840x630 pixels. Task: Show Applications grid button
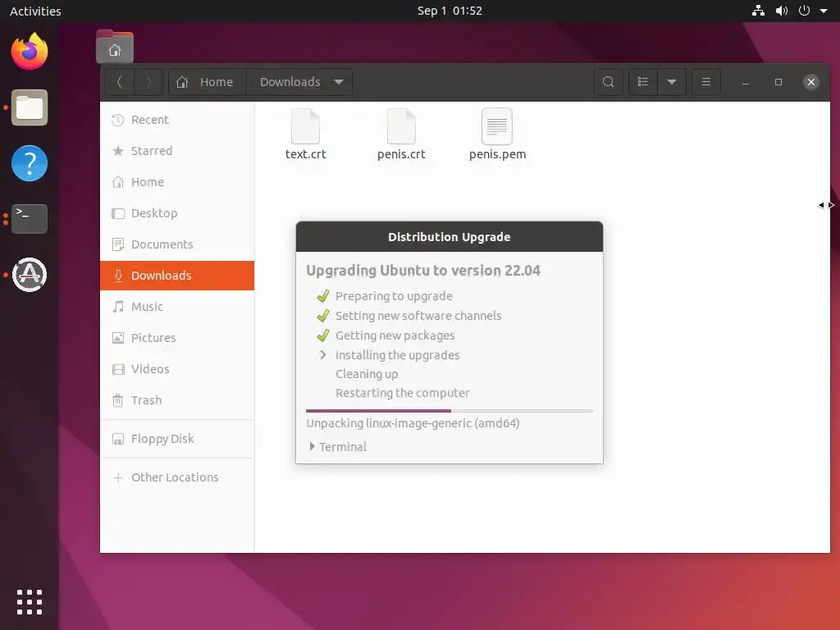point(30,602)
